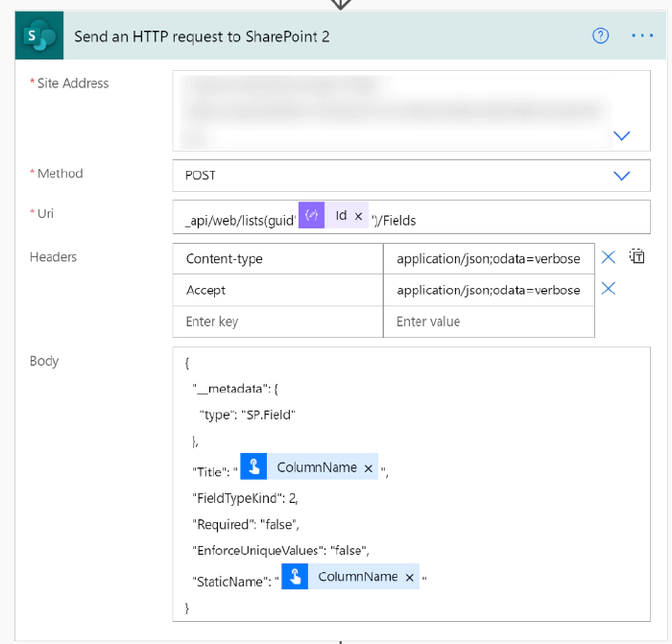
Task: Click the ColumnName token in StaticName line
Action: (356, 577)
